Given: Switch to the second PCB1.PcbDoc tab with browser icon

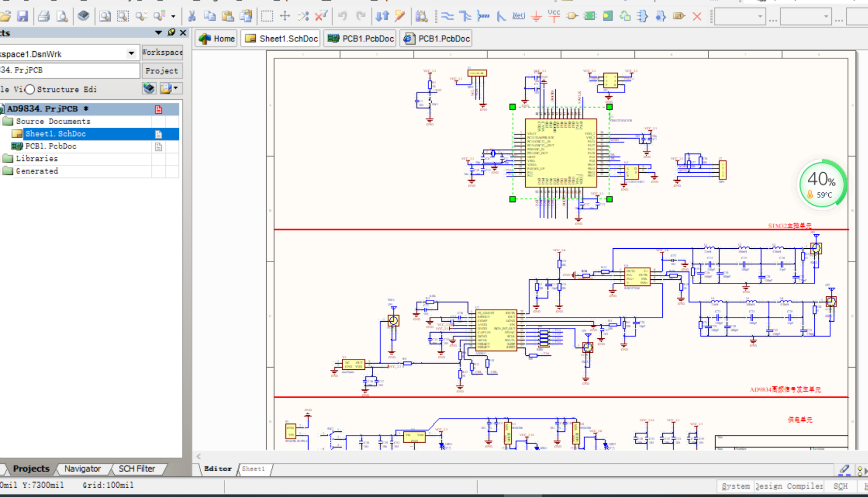Looking at the screenshot, I should click(x=436, y=38).
